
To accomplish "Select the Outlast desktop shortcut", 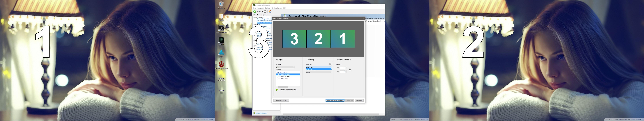I will point(221,40).
